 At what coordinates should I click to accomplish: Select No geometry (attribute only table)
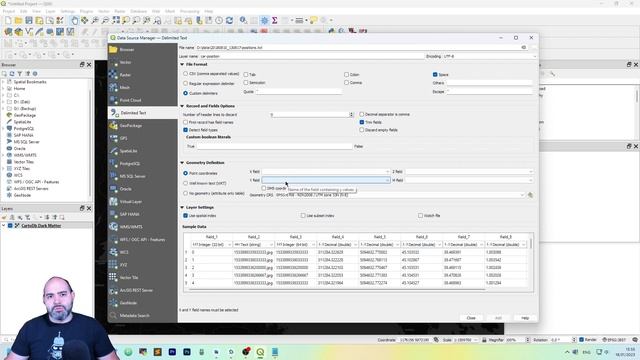(x=185, y=193)
